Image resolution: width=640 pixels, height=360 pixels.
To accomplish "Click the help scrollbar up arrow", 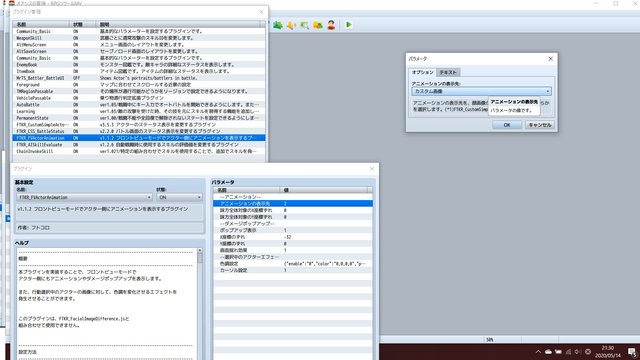I will click(x=200, y=250).
